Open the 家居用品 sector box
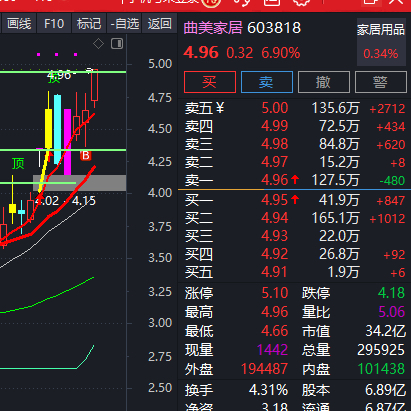Viewport: 411px width, 411px height. 381,42
